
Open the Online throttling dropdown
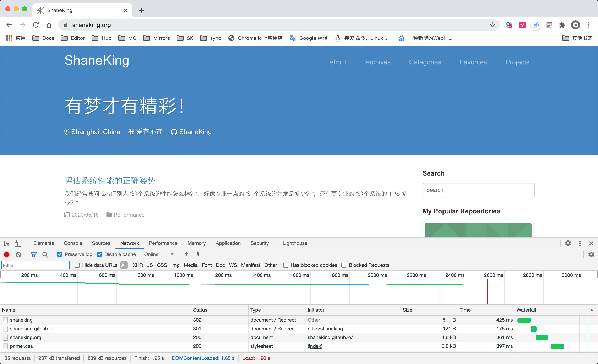159,254
